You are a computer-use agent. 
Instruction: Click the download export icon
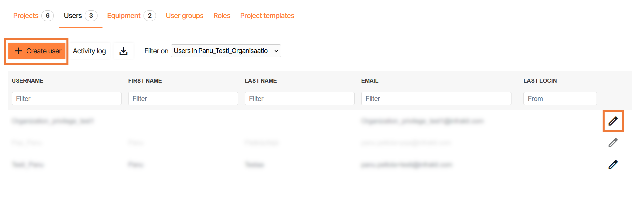point(124,51)
